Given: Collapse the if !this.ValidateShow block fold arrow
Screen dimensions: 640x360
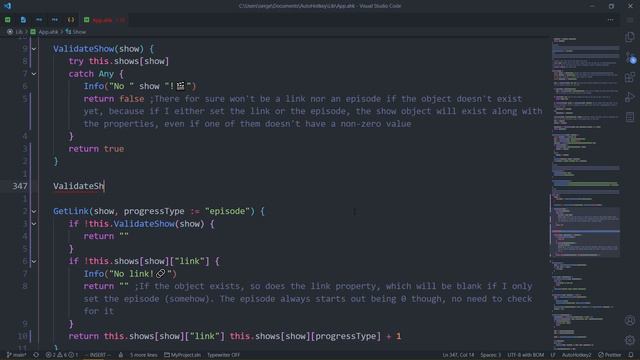Looking at the screenshot, I should 34,224.
